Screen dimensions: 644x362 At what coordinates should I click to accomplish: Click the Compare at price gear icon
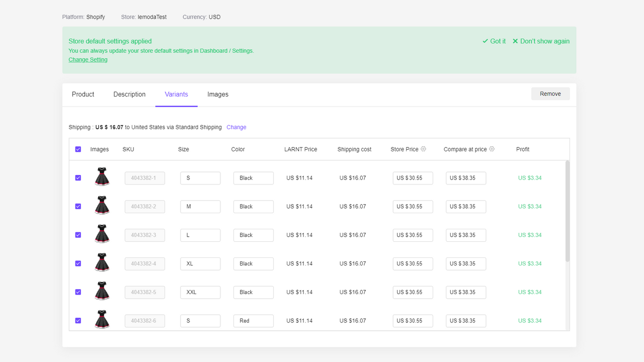coord(492,149)
